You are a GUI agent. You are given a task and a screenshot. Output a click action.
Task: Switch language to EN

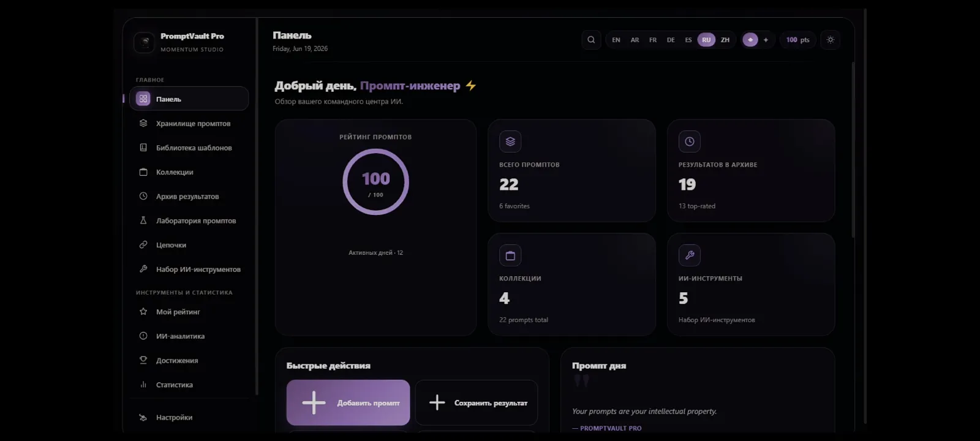616,40
